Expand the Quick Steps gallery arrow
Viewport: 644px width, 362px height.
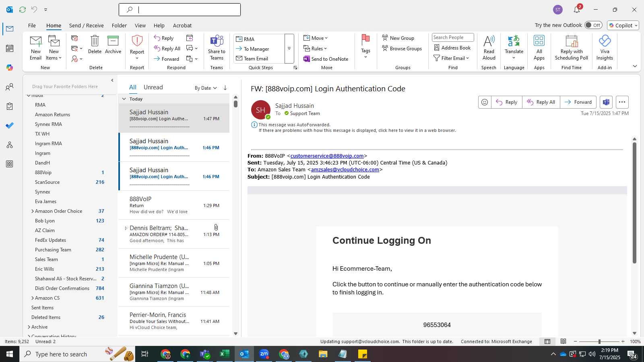coord(289,49)
